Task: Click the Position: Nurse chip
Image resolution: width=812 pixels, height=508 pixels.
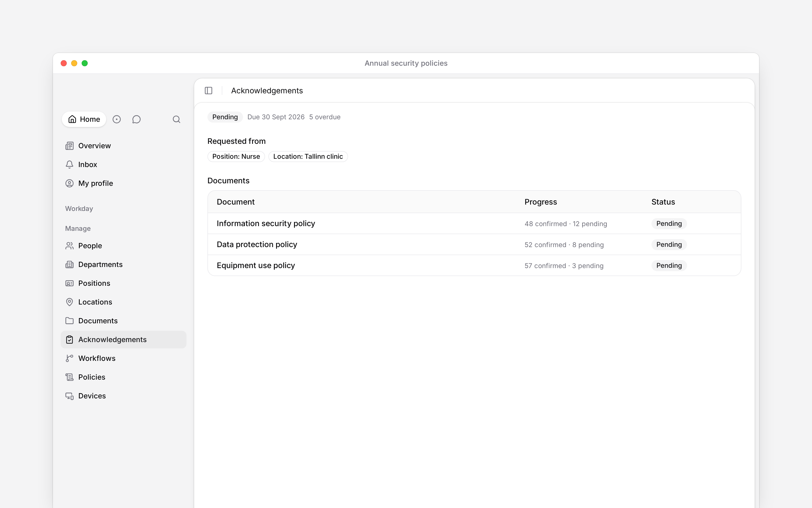Action: click(x=236, y=157)
